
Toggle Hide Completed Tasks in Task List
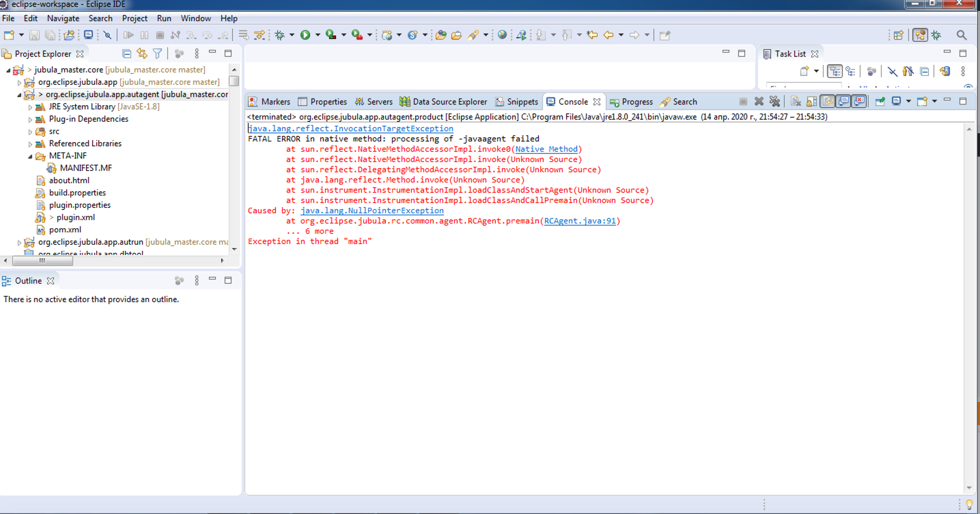(893, 71)
